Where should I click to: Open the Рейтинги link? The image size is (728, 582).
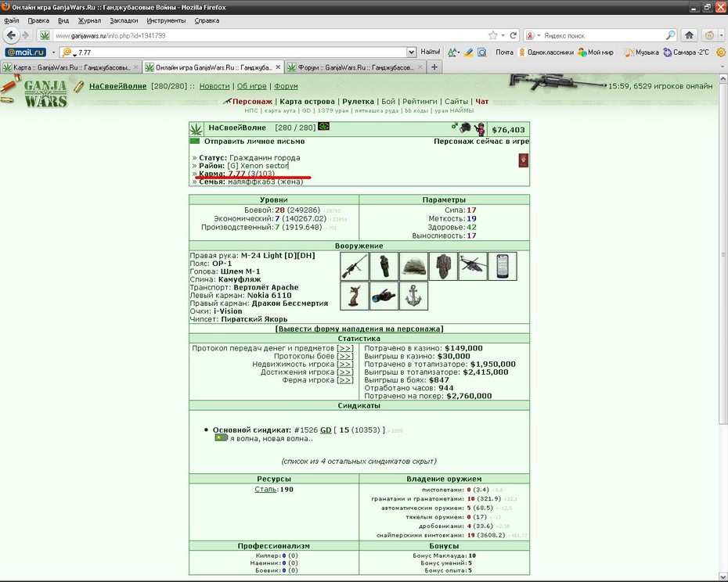(x=420, y=101)
